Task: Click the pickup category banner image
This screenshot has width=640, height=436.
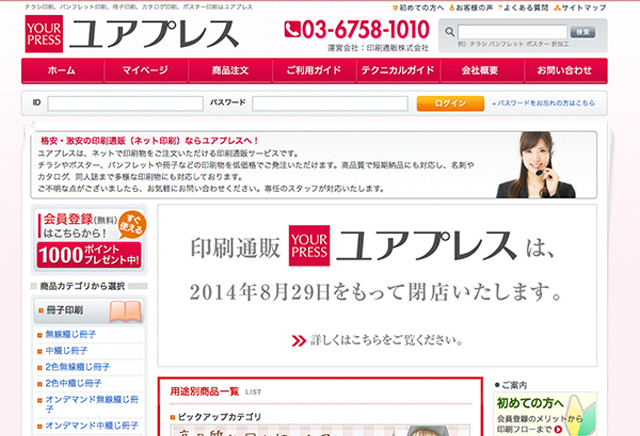Action: click(x=320, y=430)
